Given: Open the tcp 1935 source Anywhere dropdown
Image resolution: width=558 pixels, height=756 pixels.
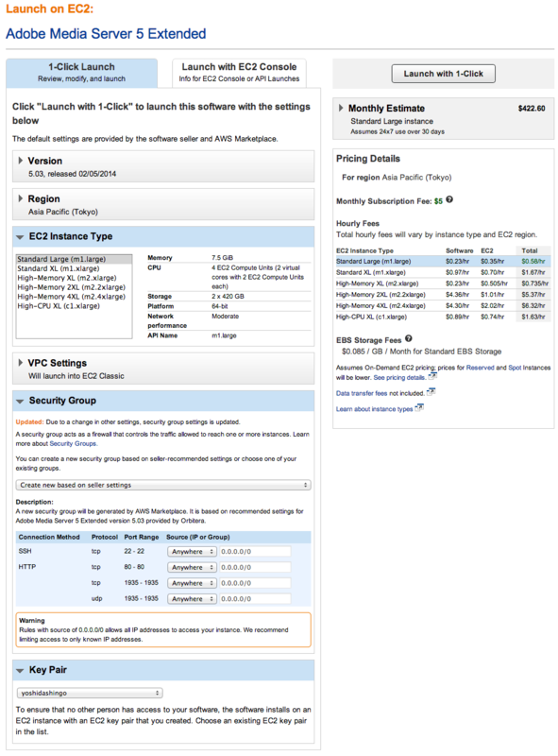Looking at the screenshot, I should pos(192,583).
